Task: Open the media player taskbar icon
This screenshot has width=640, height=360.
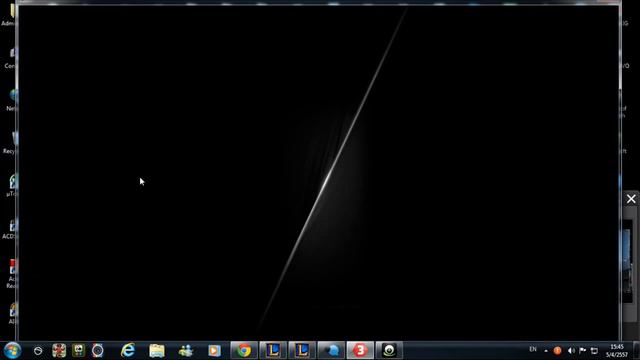Action: (x=214, y=350)
